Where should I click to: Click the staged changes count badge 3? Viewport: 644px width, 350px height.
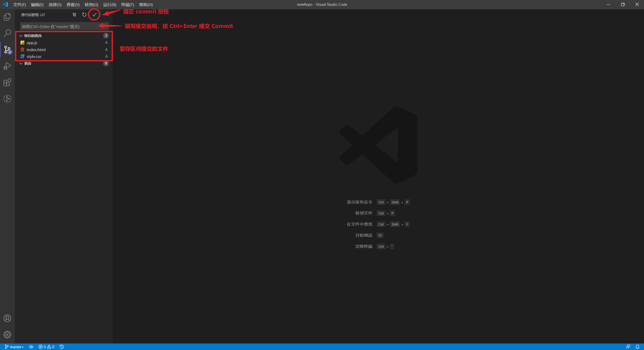click(106, 36)
